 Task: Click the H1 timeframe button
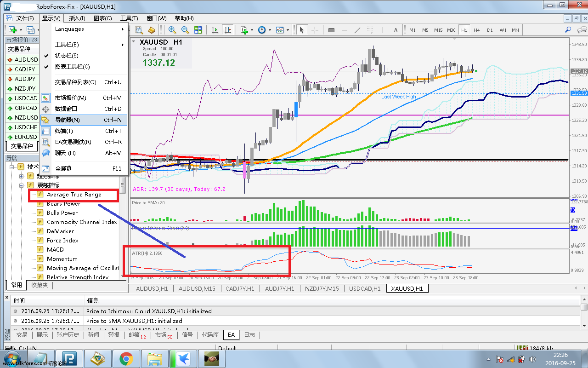point(464,30)
